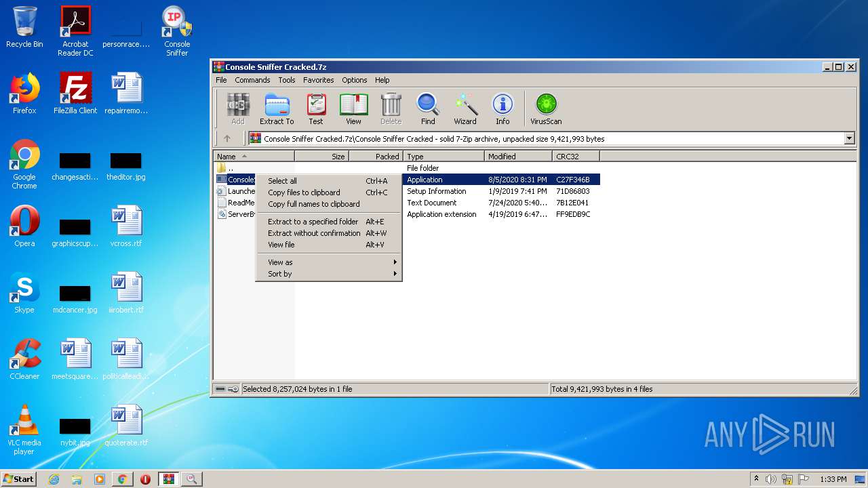Expand the Sort by submenu
Image resolution: width=868 pixels, height=488 pixels.
click(x=330, y=274)
